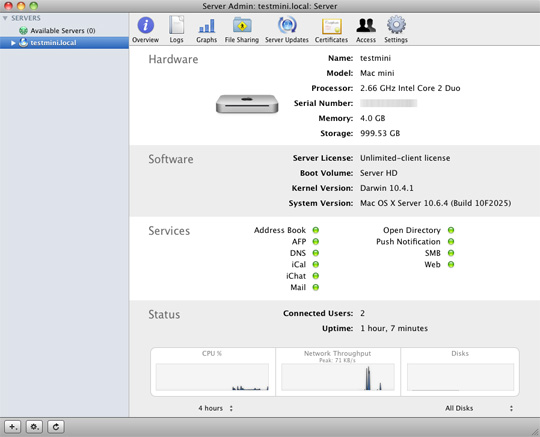
Task: Open the Certificates pane
Action: coord(331,26)
